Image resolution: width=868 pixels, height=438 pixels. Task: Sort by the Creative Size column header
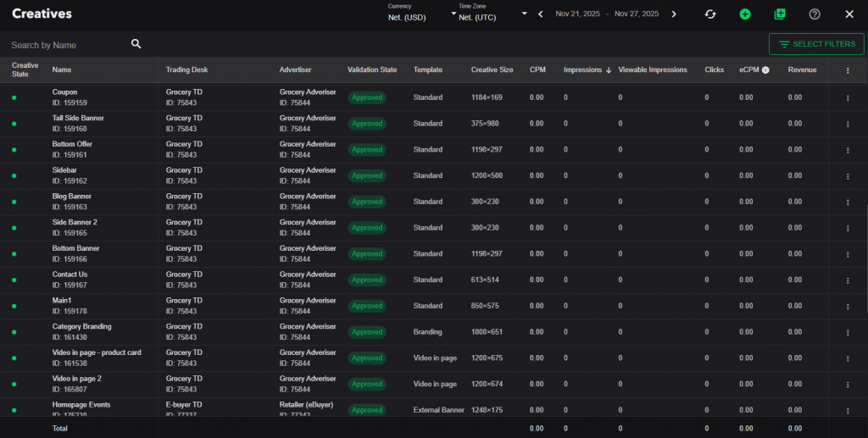(492, 69)
